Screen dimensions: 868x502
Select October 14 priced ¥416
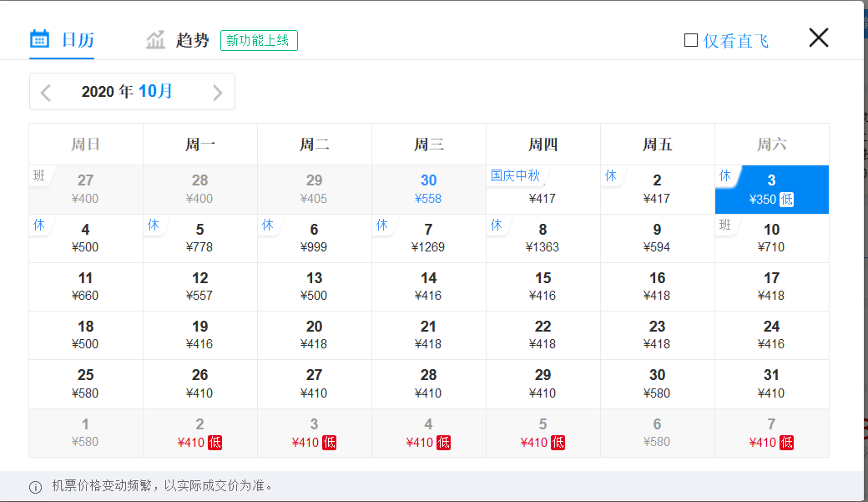[x=428, y=287]
